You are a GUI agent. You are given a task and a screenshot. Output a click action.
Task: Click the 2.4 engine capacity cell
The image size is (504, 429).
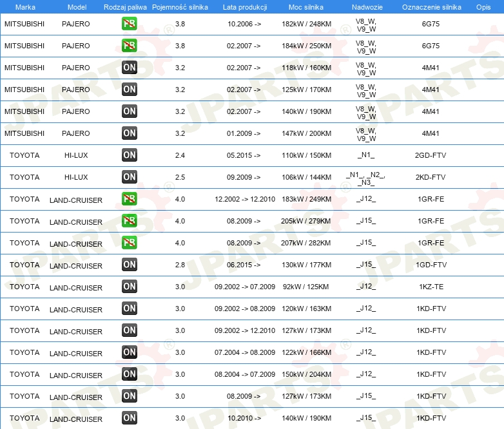point(180,155)
